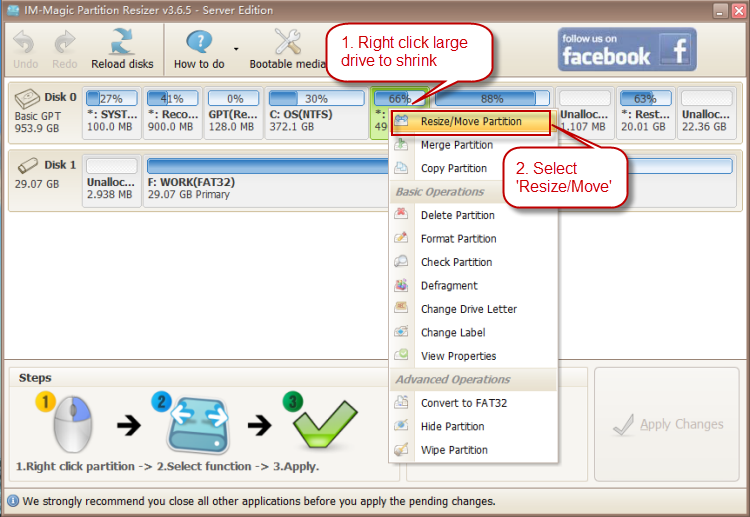Click the Reload disks toolbar icon

coord(122,42)
